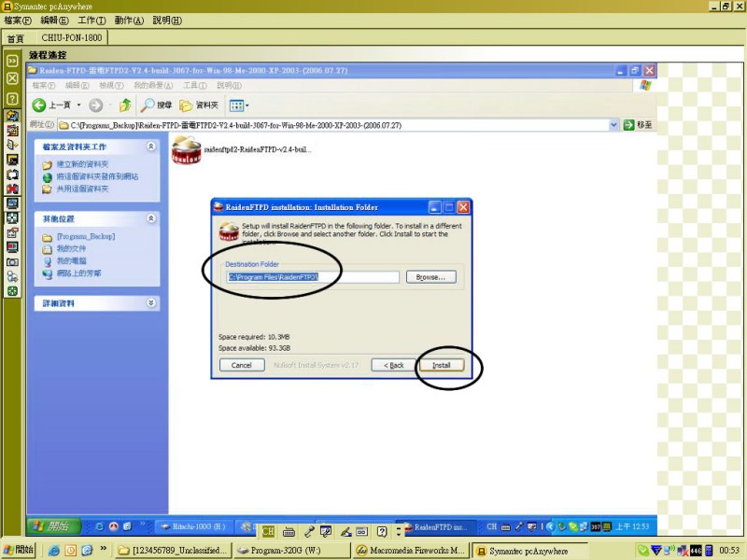The height and width of the screenshot is (560, 747).
Task: Open 編輯(E) menu in pcAnywhere
Action: point(55,21)
